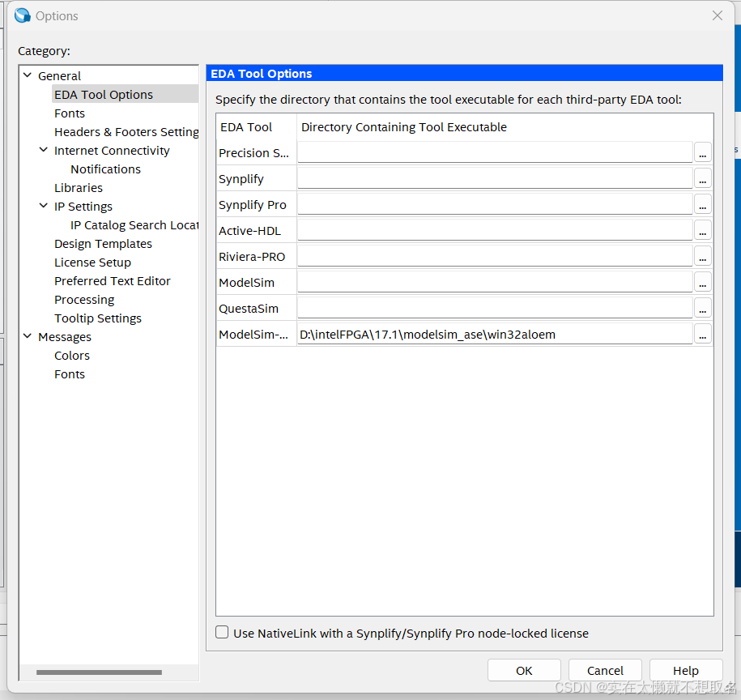Viewport: 741px width, 700px height.
Task: Select Internet Connectivity in the tree
Action: click(x=112, y=151)
